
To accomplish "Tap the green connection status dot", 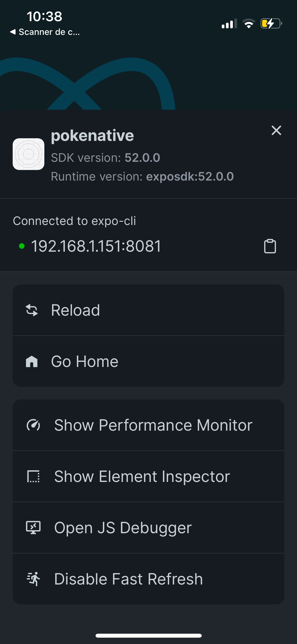I will pyautogui.click(x=22, y=246).
